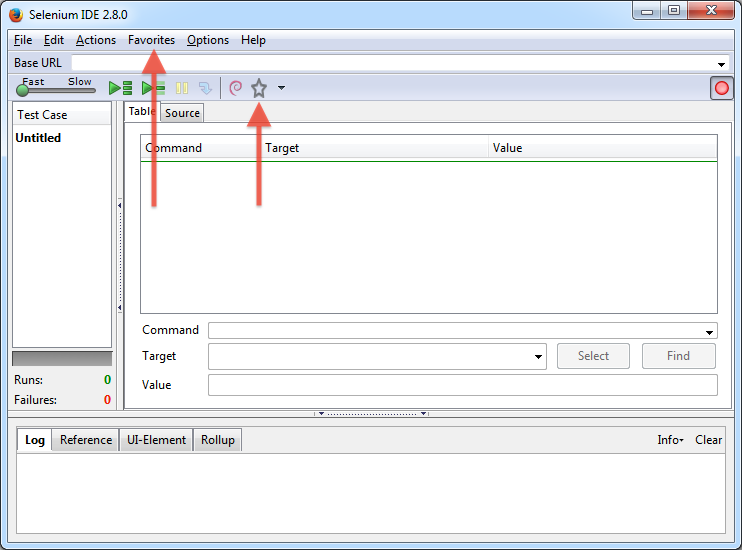This screenshot has height=550, width=742.
Task: Click the Apply rollup rules swirl icon
Action: tap(236, 88)
